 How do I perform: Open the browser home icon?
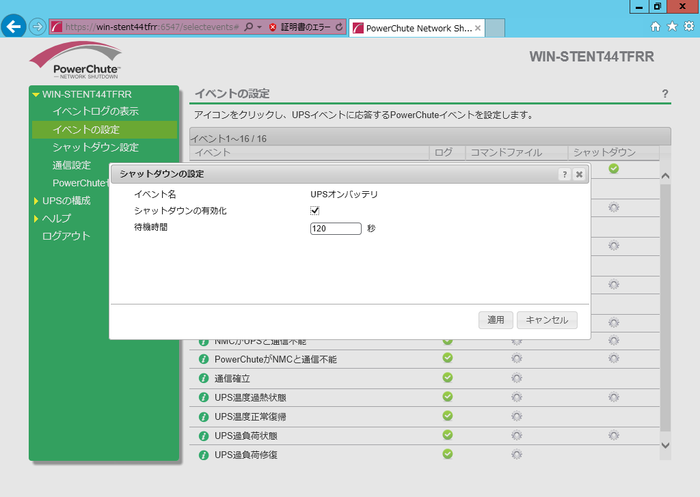(655, 26)
